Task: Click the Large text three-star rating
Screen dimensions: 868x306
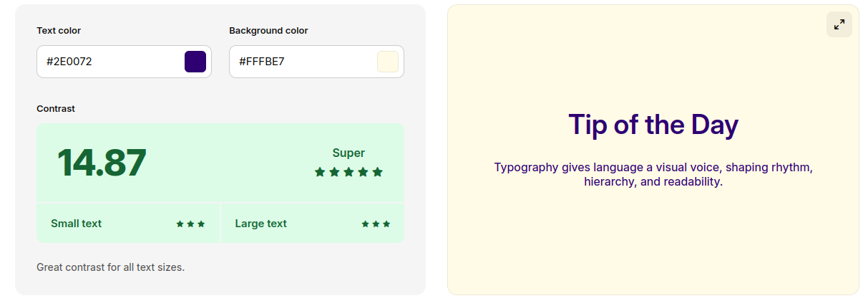Action: pos(376,224)
